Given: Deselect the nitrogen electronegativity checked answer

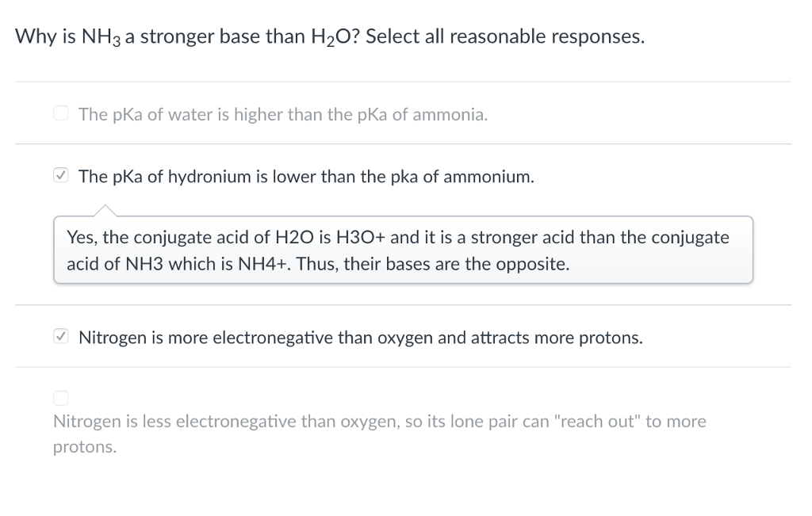Looking at the screenshot, I should pyautogui.click(x=60, y=335).
